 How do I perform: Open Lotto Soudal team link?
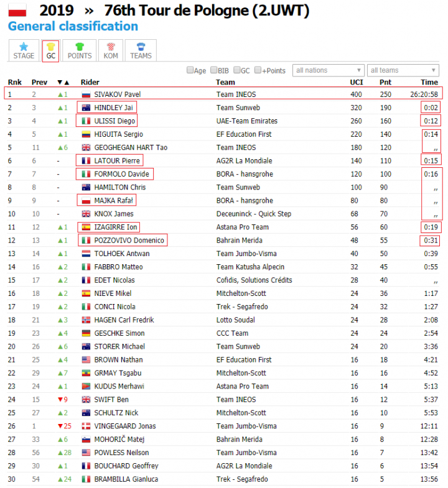(236, 320)
